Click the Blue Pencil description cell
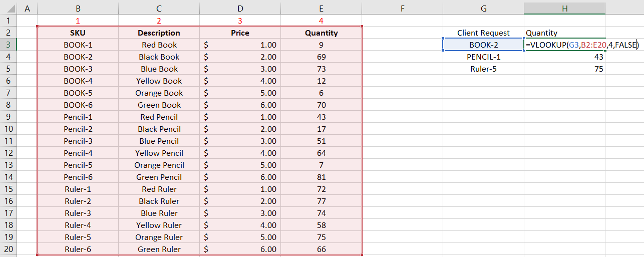 pos(159,141)
